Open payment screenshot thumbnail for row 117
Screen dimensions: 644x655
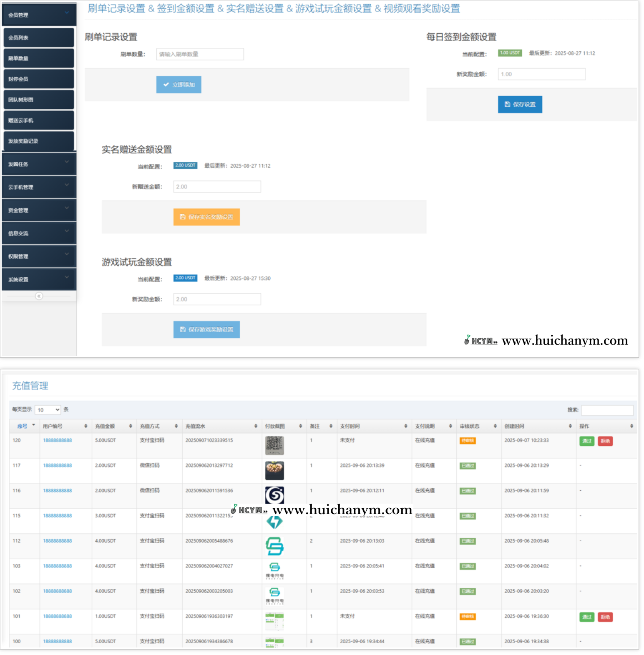(274, 470)
